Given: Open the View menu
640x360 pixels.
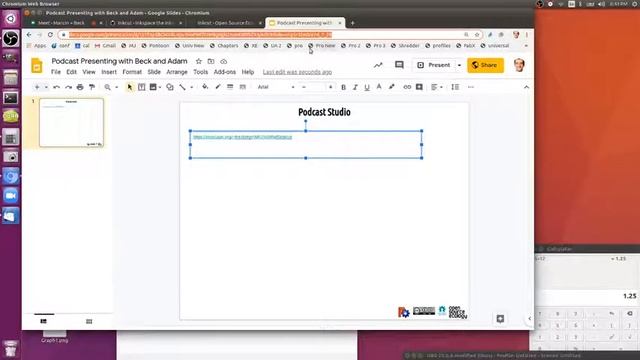Looking at the screenshot, I should pyautogui.click(x=89, y=72).
